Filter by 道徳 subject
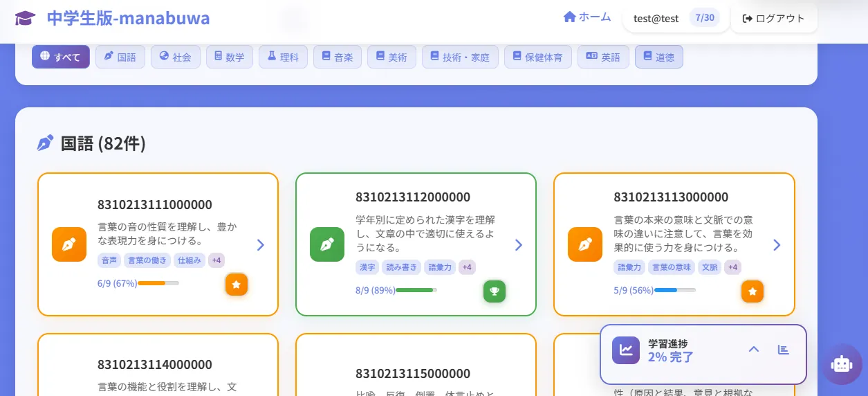The width and height of the screenshot is (868, 396). (x=658, y=57)
